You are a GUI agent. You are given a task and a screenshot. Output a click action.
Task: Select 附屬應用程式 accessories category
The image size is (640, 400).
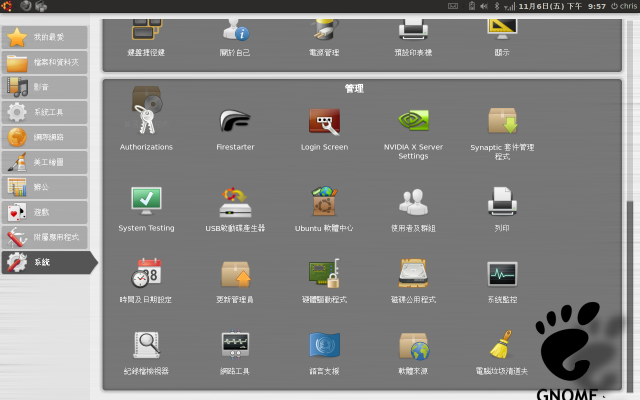pos(44,237)
